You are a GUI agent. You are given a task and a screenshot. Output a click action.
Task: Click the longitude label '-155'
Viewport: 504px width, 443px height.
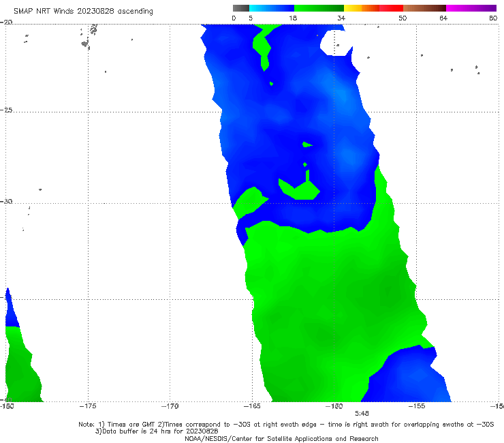pos(417,406)
